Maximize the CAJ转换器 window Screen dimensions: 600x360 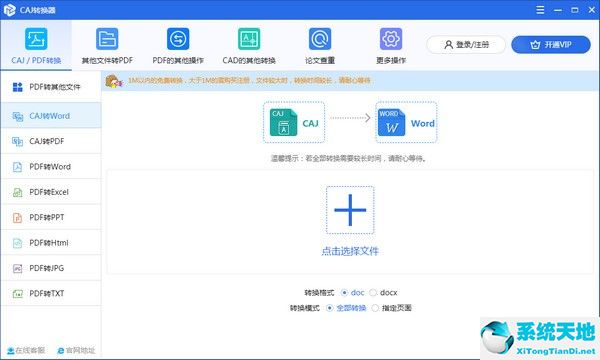tap(575, 10)
